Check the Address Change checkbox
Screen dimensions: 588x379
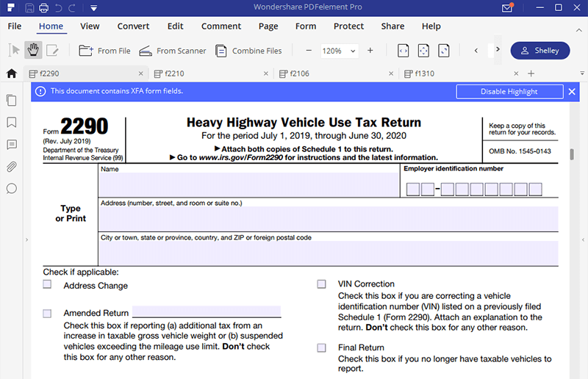tap(48, 285)
